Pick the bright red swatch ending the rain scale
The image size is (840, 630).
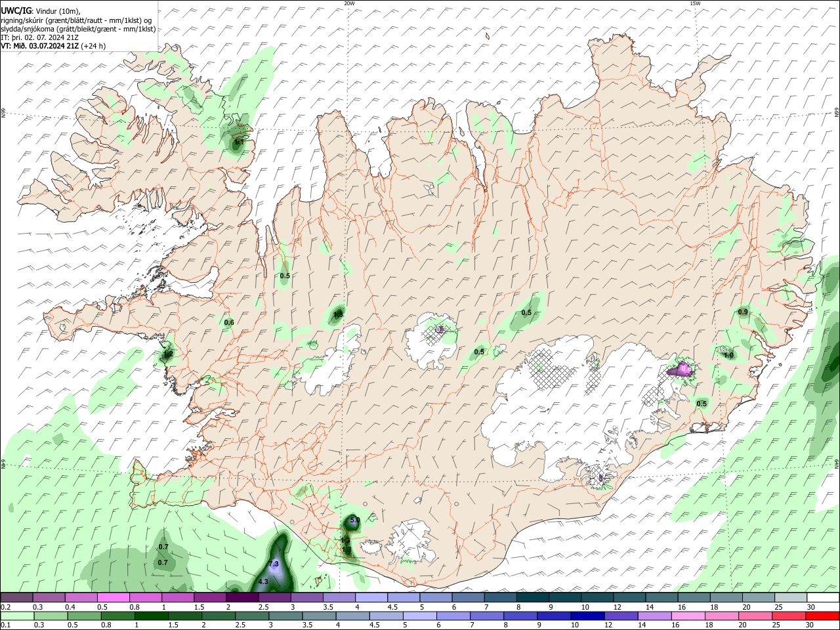click(x=822, y=616)
